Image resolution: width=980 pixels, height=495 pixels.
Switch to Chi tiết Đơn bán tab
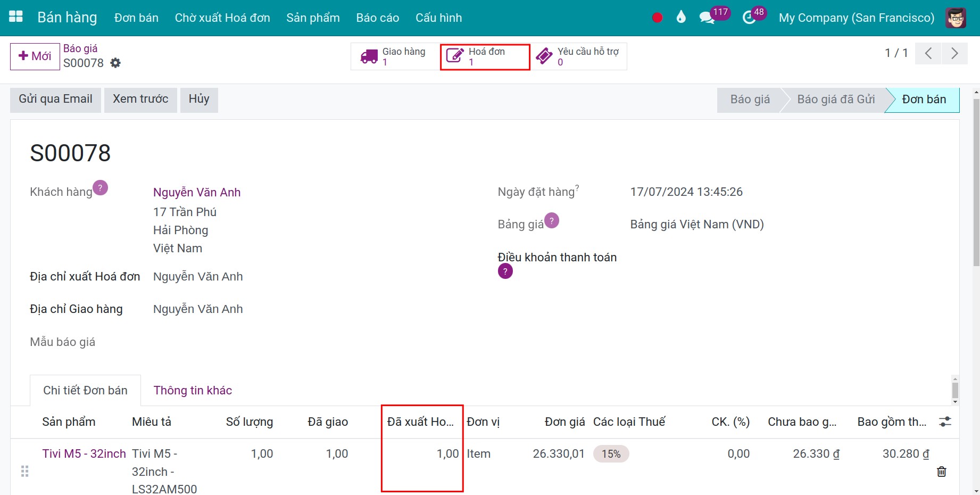pyautogui.click(x=85, y=391)
